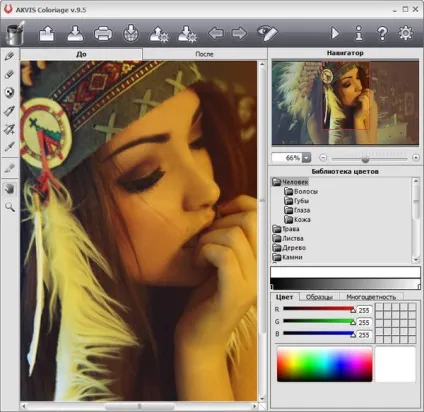Select the Keep-Color pencil tool
The width and height of the screenshot is (424, 412).
pos(10,92)
